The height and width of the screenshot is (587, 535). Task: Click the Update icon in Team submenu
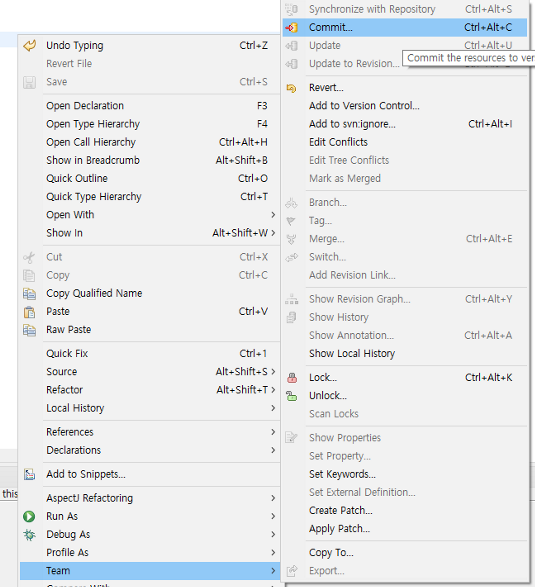coord(292,46)
